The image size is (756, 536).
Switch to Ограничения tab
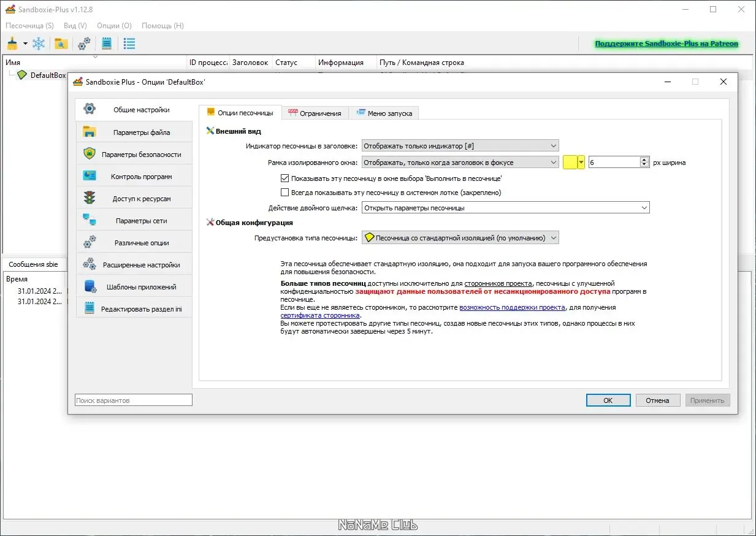315,113
